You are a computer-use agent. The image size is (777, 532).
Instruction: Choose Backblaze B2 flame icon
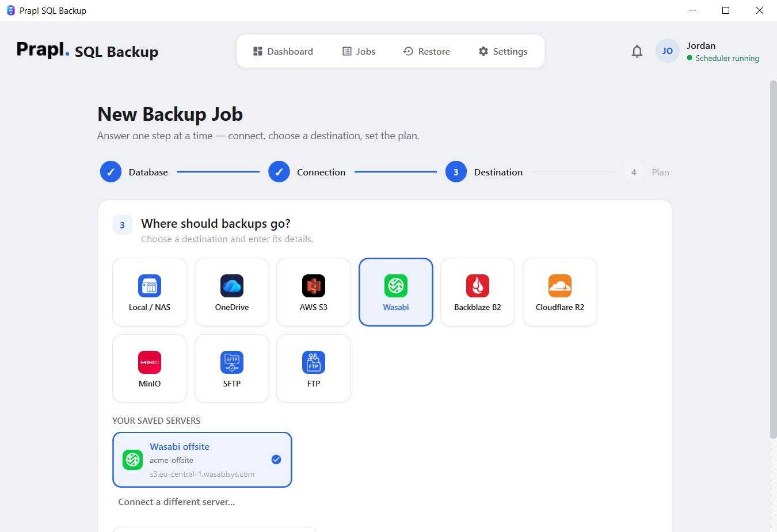pos(478,286)
